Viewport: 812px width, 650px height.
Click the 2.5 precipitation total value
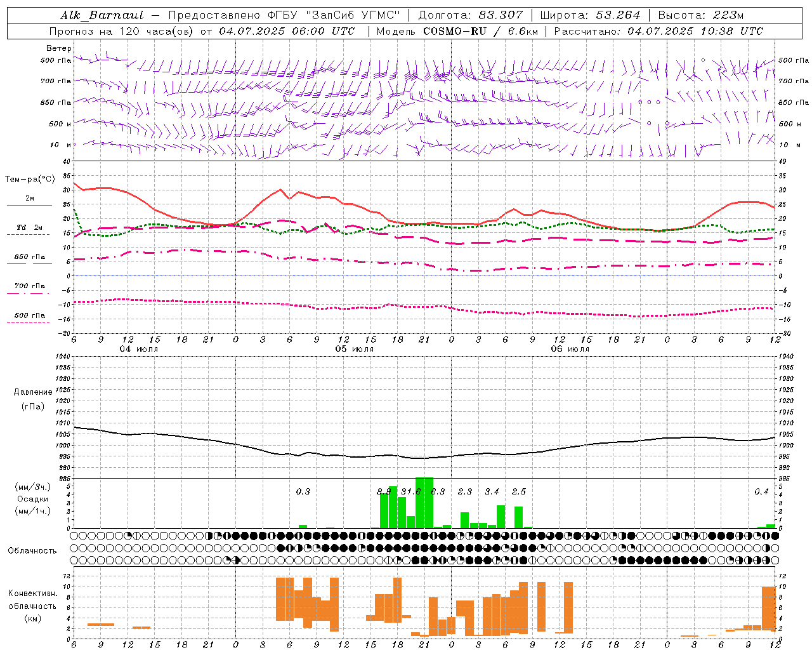519,491
